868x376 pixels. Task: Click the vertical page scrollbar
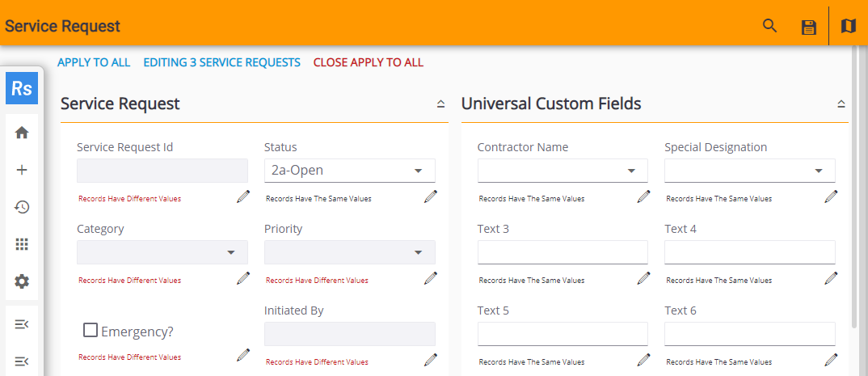[855, 188]
